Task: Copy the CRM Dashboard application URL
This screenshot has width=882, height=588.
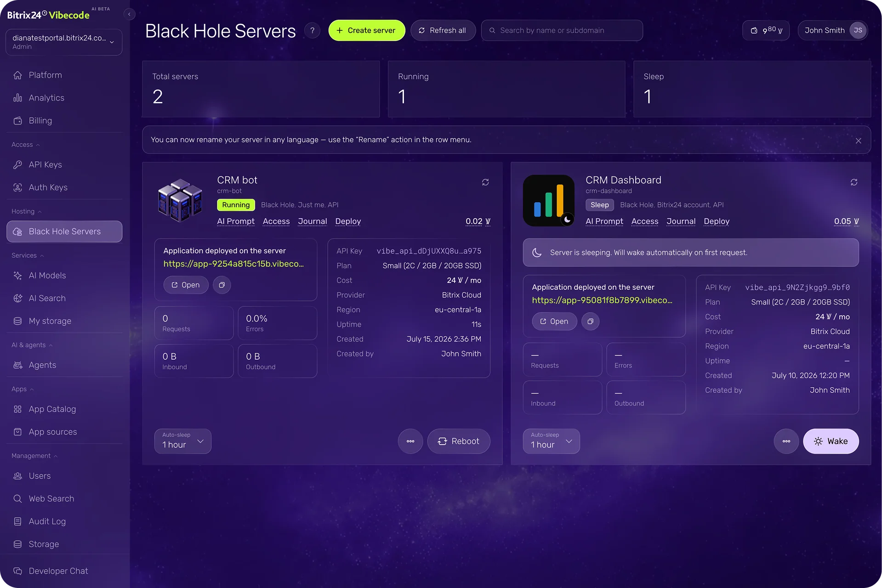Action: point(590,321)
